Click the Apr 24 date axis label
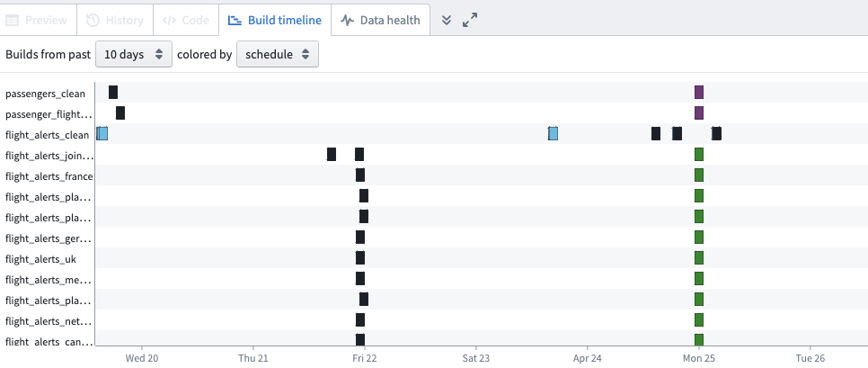The height and width of the screenshot is (368, 868). tap(588, 358)
